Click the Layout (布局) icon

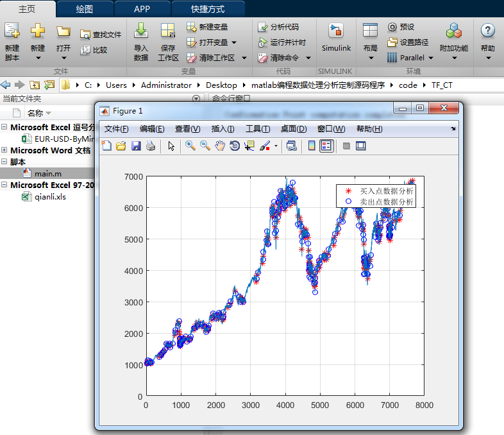tap(370, 31)
